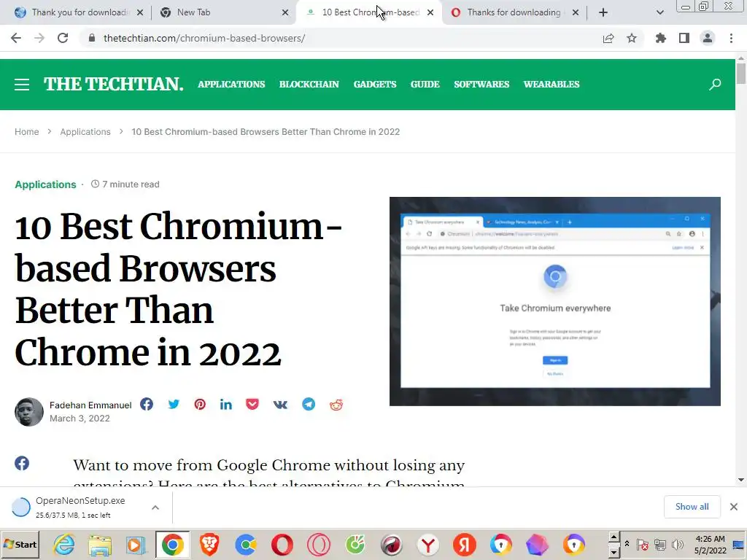Open author Fadehan Emmanuel's page
Image resolution: width=747 pixels, height=560 pixels.
[x=90, y=405]
